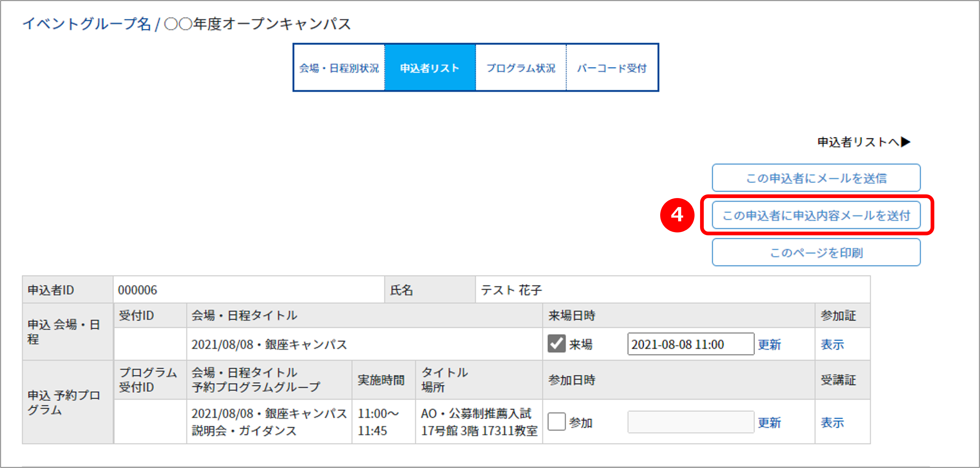980x468 pixels.
Task: Click the 来場日時 field showing 2021-08-08 11:00
Action: (691, 344)
